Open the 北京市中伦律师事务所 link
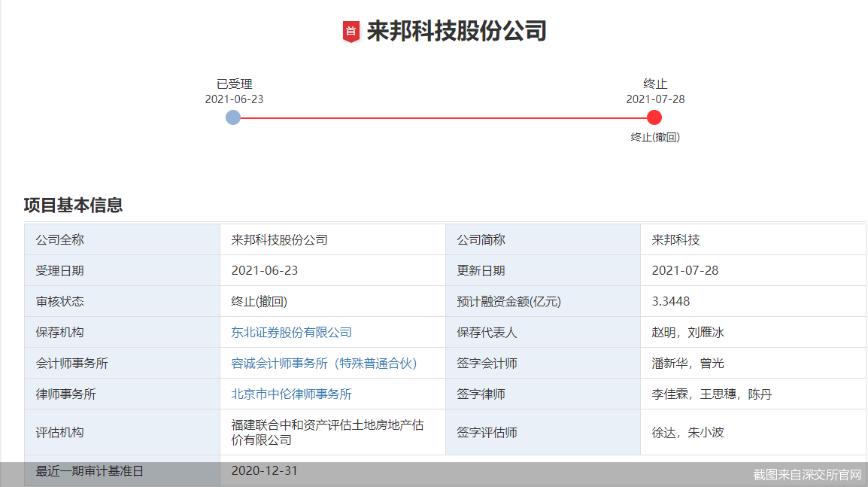Viewport: 868px width, 487px height. tap(291, 394)
